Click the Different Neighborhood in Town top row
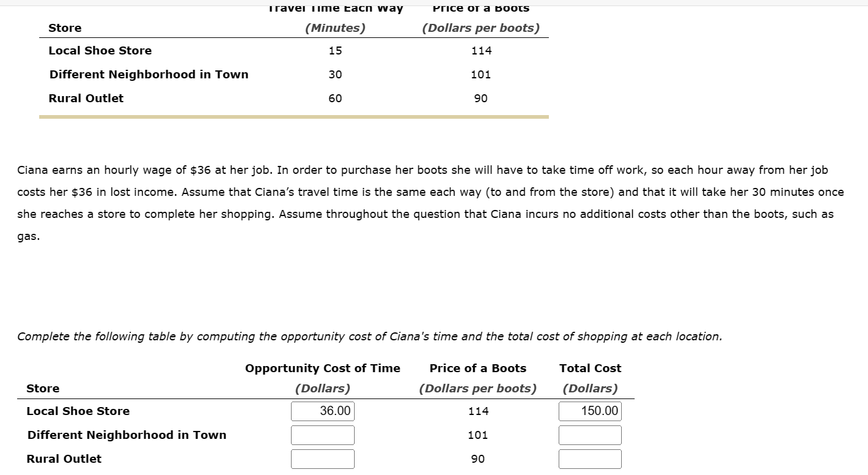This screenshot has height=475, width=868. click(148, 74)
